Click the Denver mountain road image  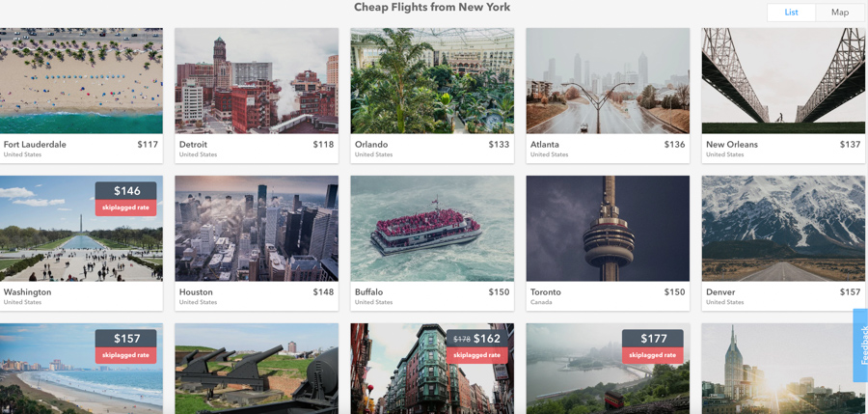click(783, 229)
